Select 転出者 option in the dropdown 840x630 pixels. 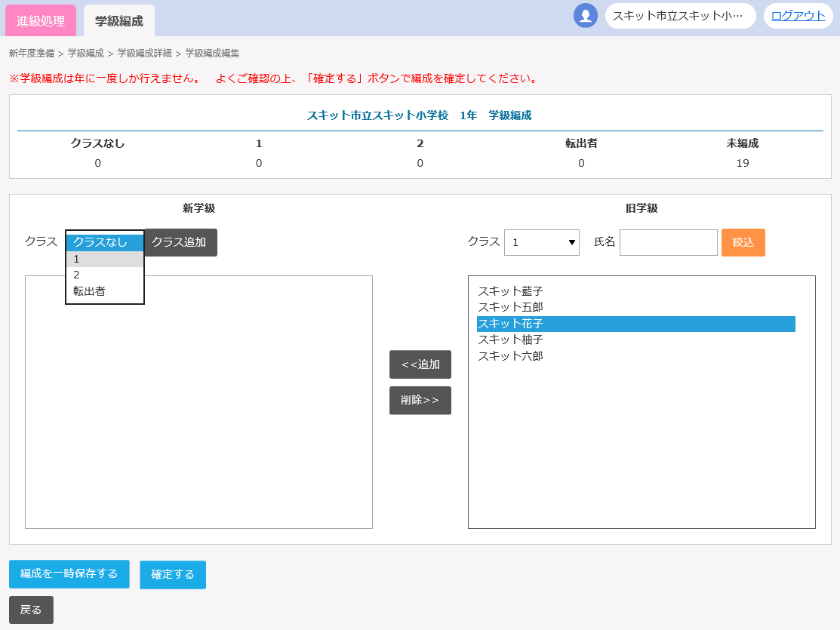[x=104, y=291]
